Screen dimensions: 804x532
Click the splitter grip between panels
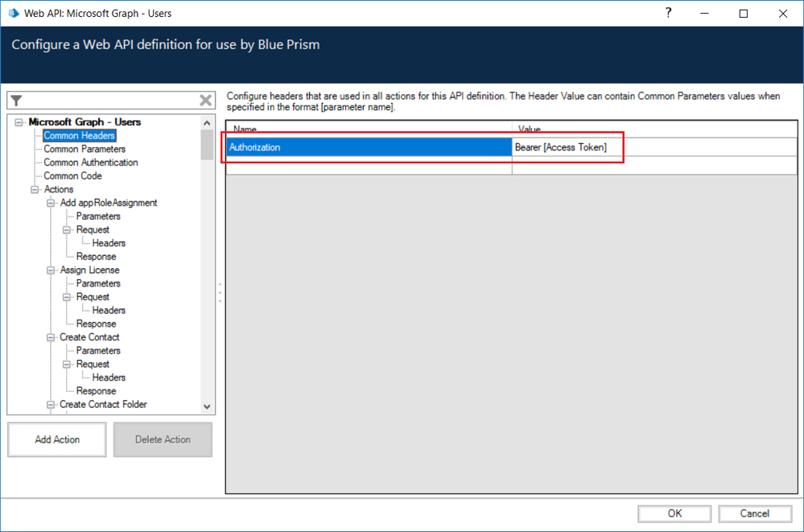[x=220, y=292]
